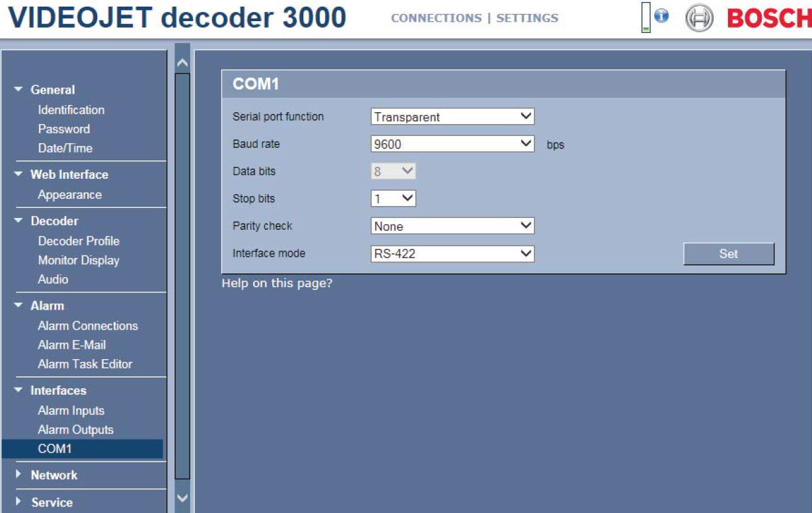
Task: Open Alarm Task Editor in sidebar
Action: tap(85, 364)
